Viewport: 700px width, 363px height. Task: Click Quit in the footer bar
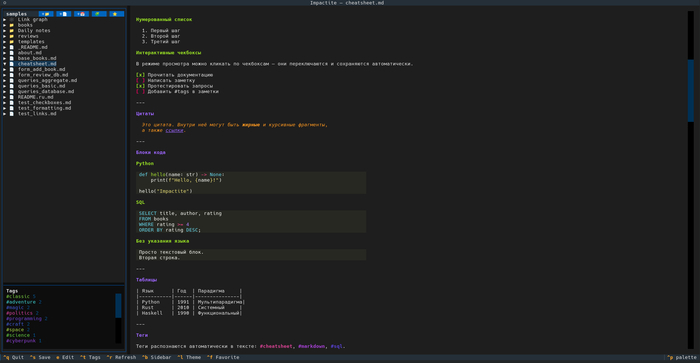13,357
